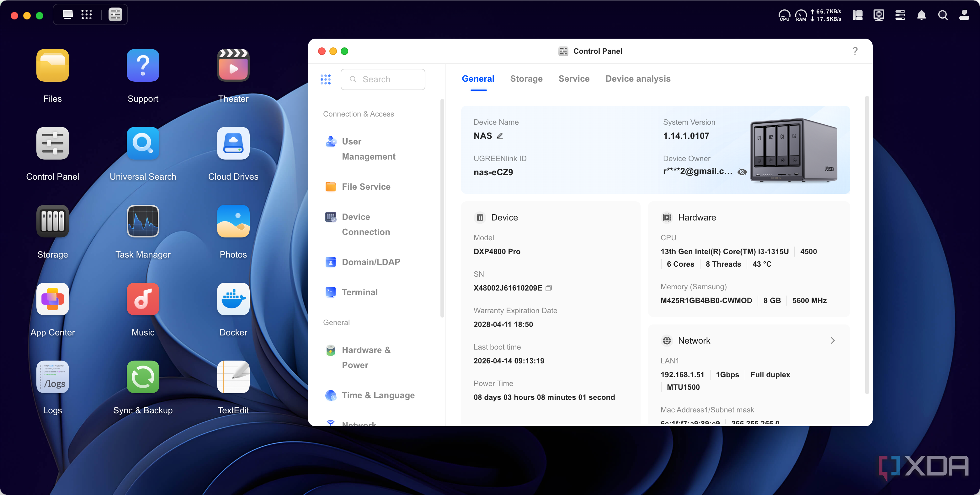Switch to the Storage tab
This screenshot has width=980, height=495.
click(x=526, y=79)
